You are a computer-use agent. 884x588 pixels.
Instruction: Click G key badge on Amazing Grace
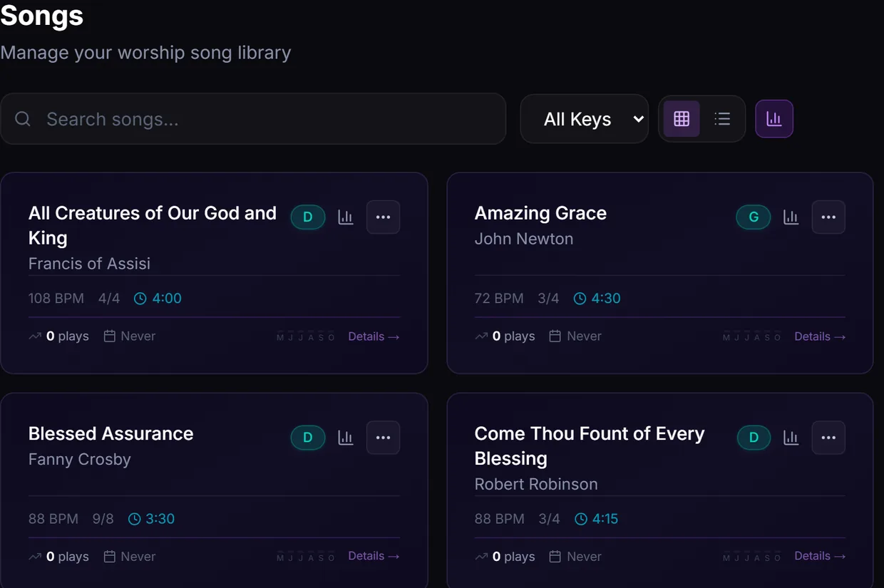click(754, 217)
